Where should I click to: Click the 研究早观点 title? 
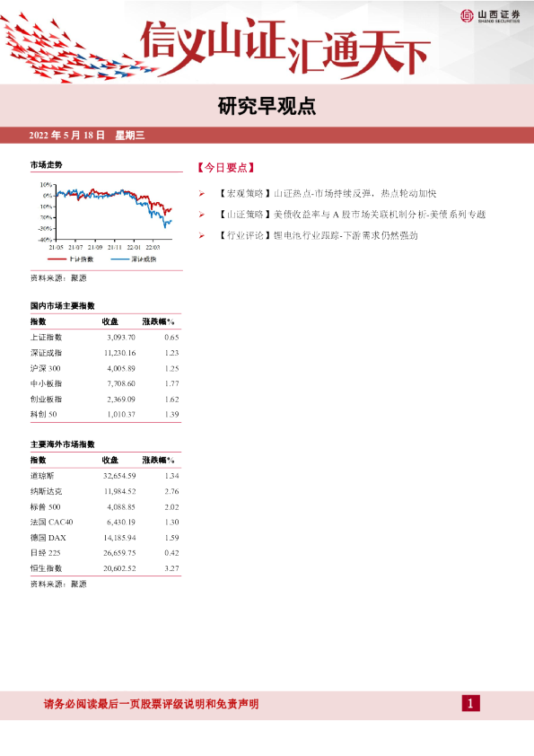pyautogui.click(x=267, y=106)
